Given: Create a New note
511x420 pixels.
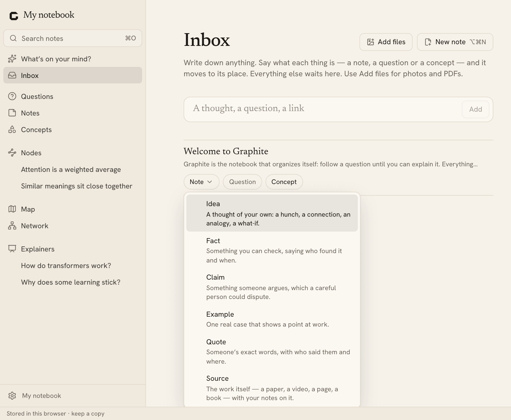Looking at the screenshot, I should (455, 42).
